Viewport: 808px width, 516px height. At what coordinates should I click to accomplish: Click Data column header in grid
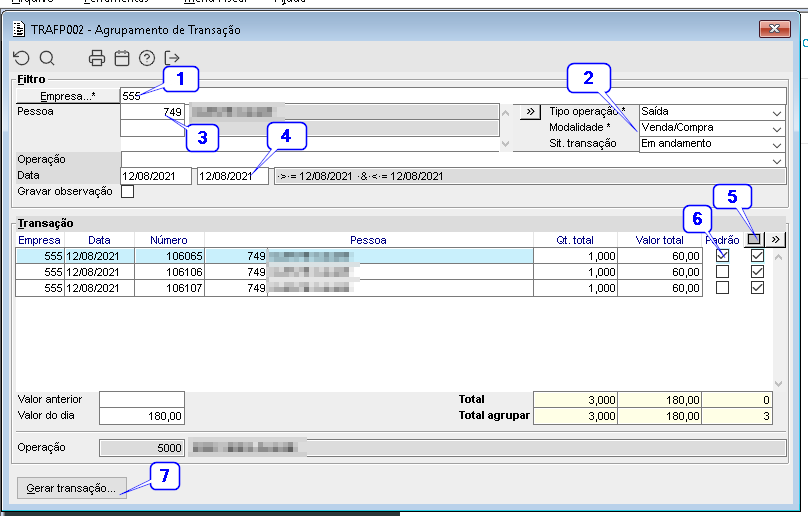[99, 240]
